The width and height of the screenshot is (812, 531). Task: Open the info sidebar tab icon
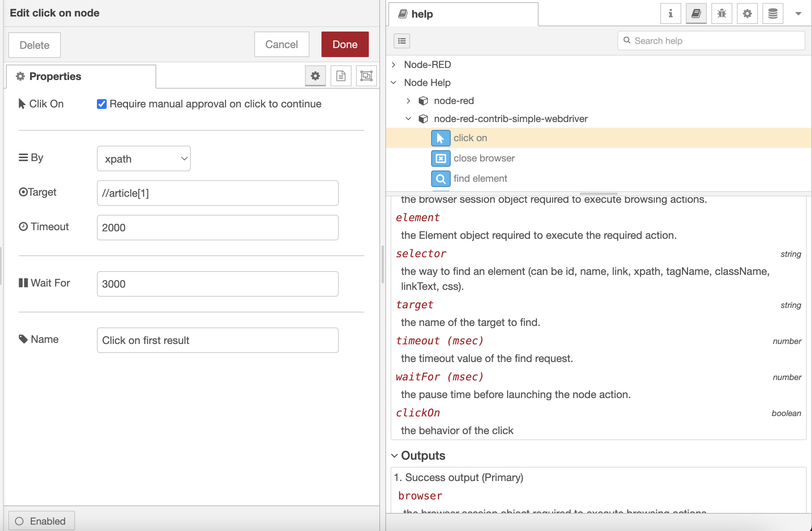tap(670, 14)
